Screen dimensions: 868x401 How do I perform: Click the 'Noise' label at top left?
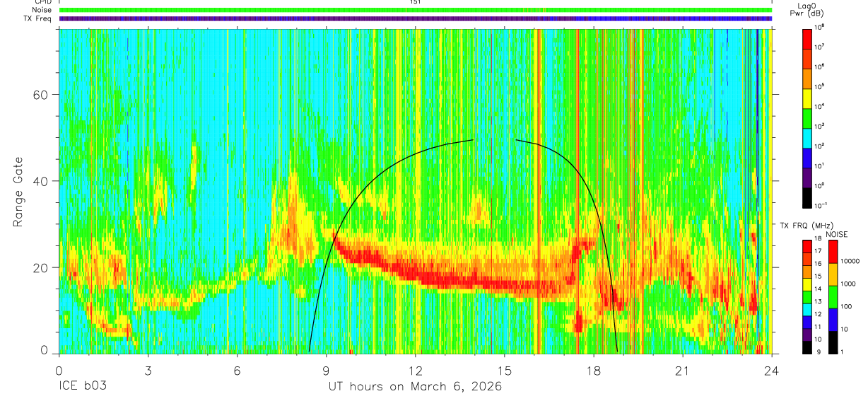pyautogui.click(x=43, y=10)
